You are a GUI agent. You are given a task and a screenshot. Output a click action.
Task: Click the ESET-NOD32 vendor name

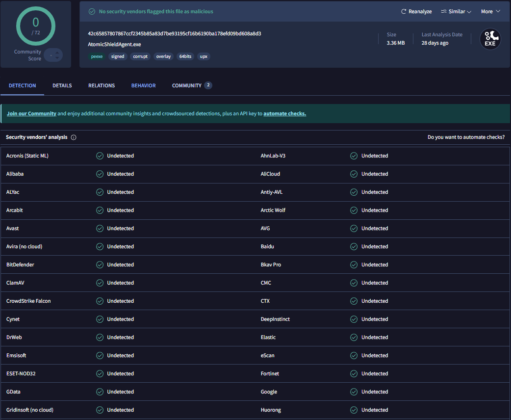tap(21, 374)
